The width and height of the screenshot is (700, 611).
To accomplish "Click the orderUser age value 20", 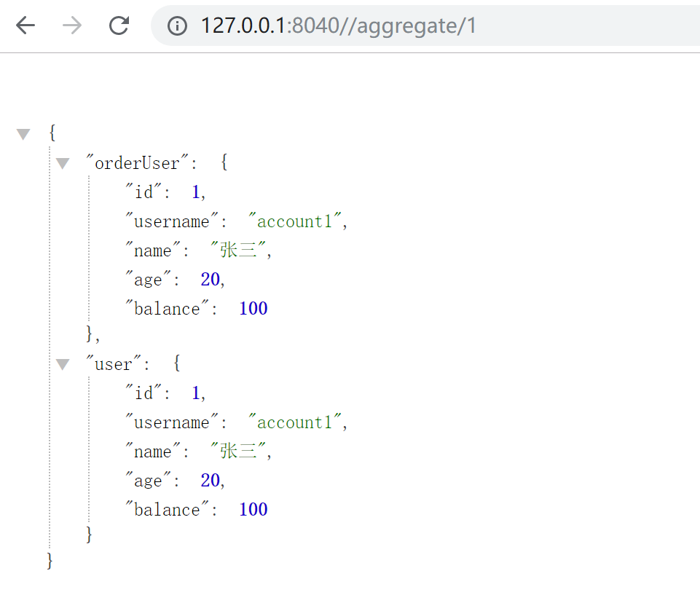I will pyautogui.click(x=210, y=280).
